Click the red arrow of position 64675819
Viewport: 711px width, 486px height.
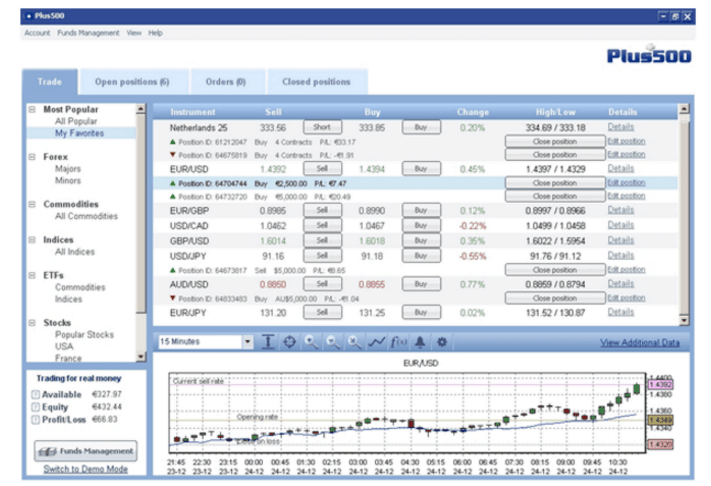pyautogui.click(x=172, y=155)
